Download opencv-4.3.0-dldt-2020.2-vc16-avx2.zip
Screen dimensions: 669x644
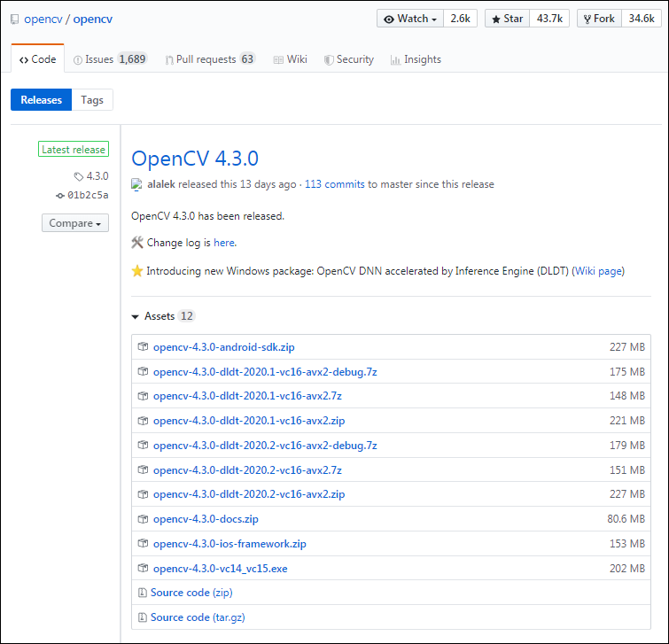(x=249, y=494)
